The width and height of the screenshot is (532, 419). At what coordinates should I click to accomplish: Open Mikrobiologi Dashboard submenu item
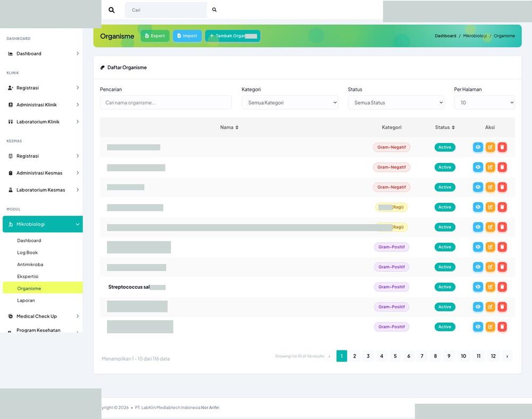[x=29, y=240]
